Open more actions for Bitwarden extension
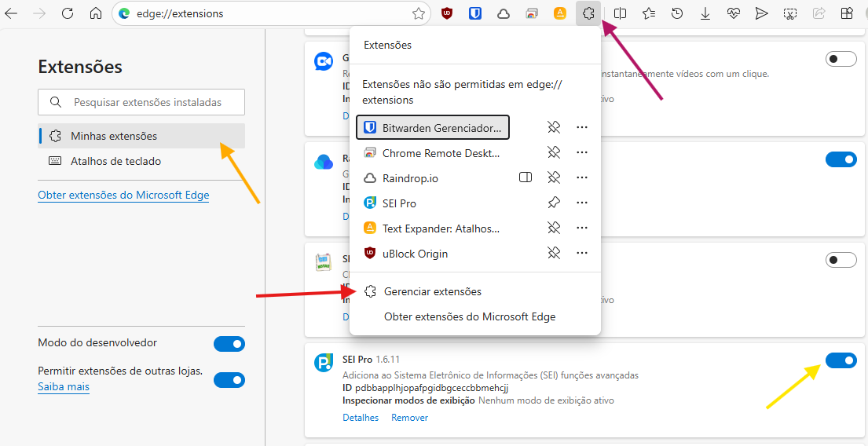 pos(582,128)
